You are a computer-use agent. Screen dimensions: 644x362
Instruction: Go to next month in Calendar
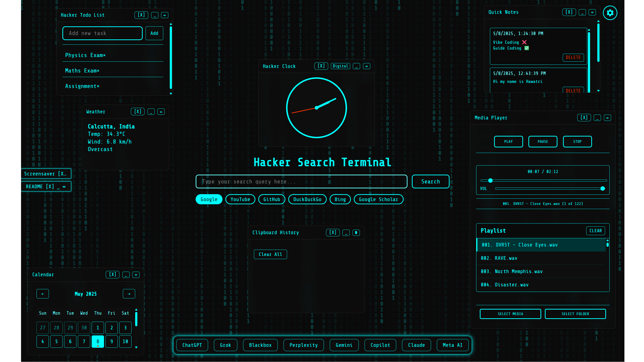[129, 294]
